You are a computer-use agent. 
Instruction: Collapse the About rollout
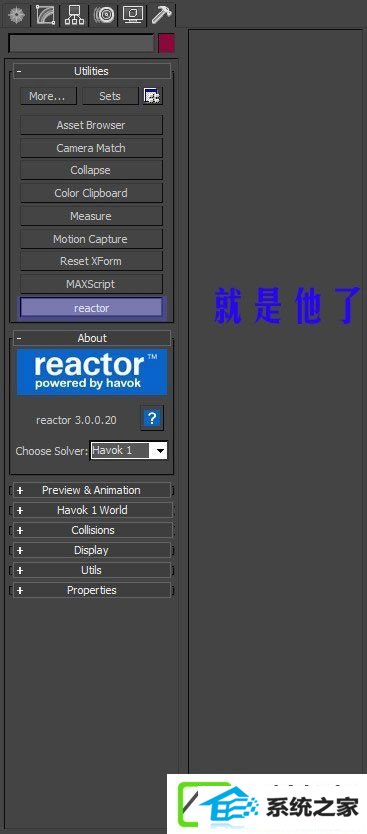point(91,338)
